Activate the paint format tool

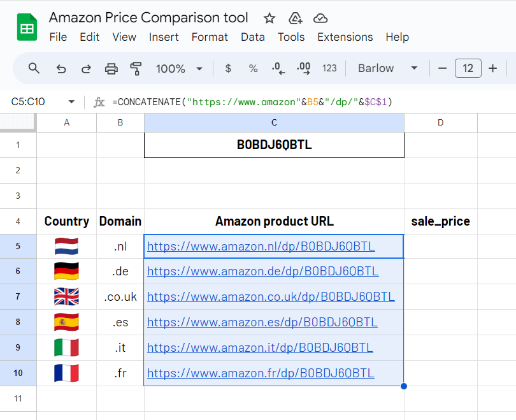tap(136, 68)
